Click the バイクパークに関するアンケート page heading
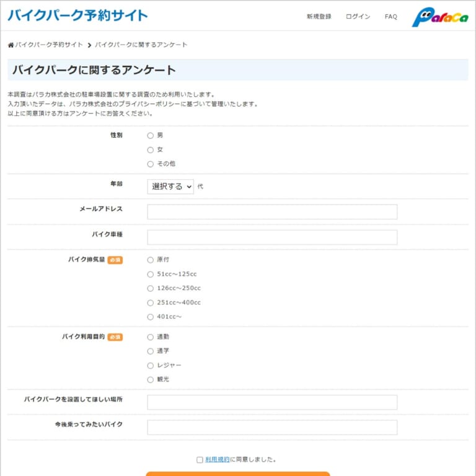476x476 pixels. 94,70
